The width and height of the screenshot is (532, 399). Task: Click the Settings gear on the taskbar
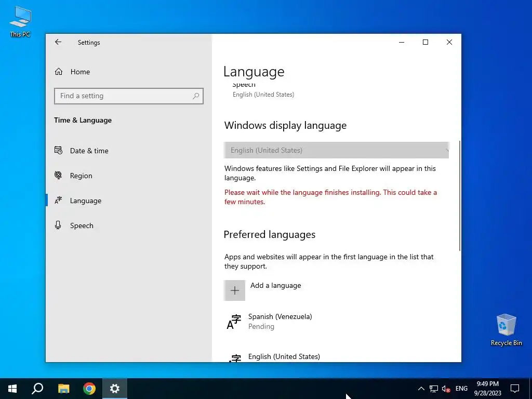[x=115, y=389]
